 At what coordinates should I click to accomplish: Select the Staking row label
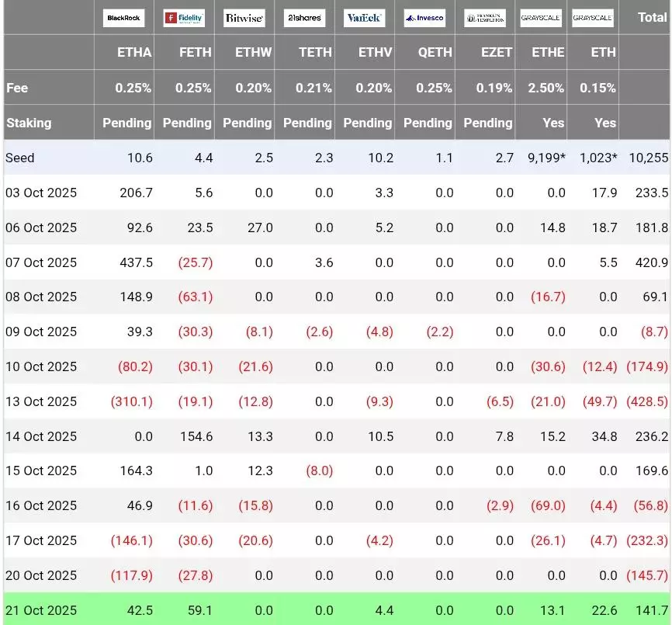tap(29, 123)
